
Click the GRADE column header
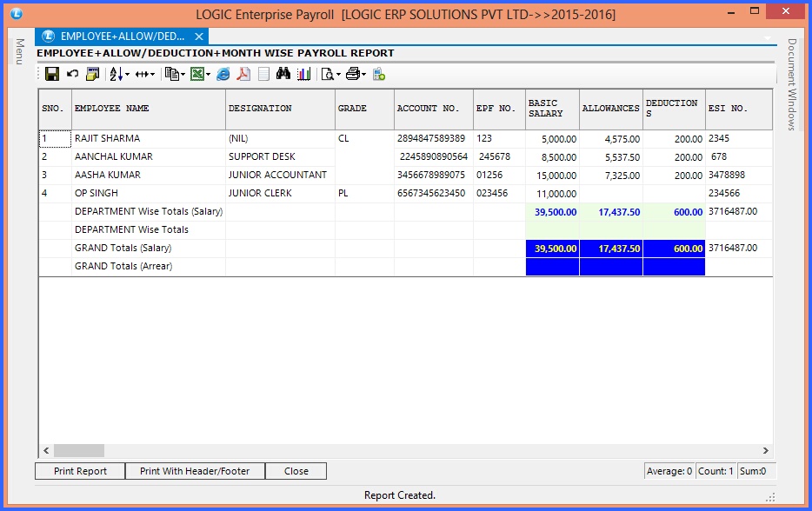click(364, 109)
